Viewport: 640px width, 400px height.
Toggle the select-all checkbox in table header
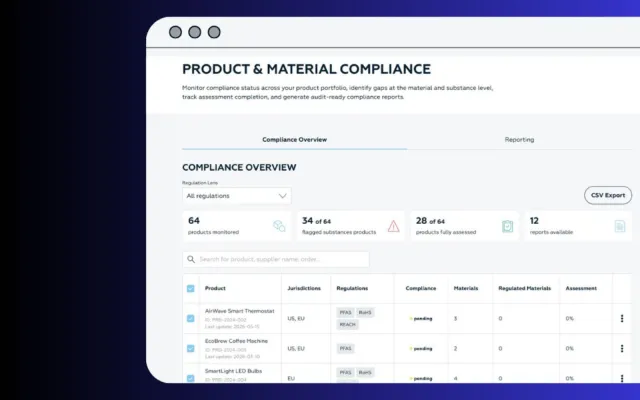pos(191,289)
